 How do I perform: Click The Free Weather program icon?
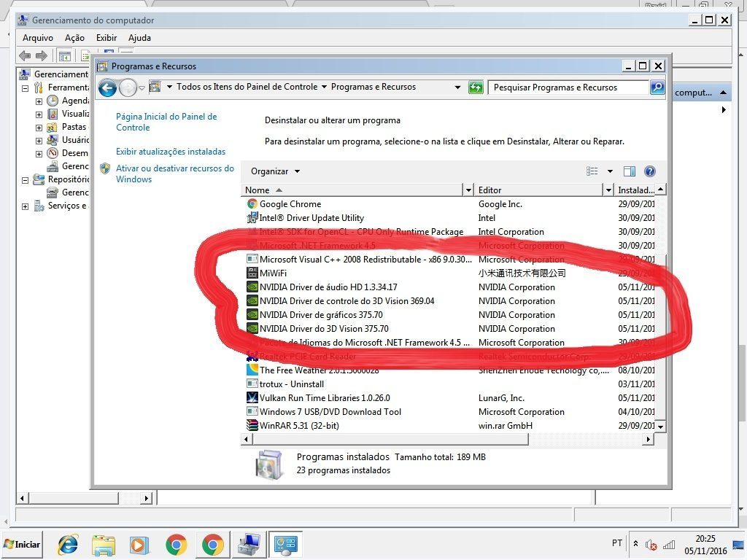(252, 370)
